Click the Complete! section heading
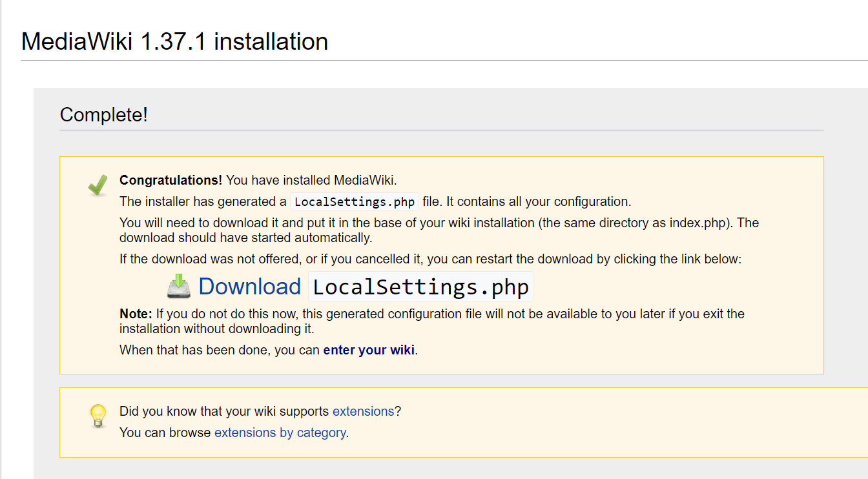The width and height of the screenshot is (868, 479). click(x=103, y=114)
